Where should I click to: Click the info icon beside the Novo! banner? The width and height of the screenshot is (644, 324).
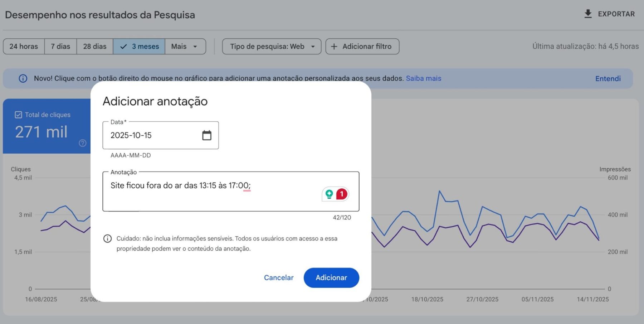point(23,78)
